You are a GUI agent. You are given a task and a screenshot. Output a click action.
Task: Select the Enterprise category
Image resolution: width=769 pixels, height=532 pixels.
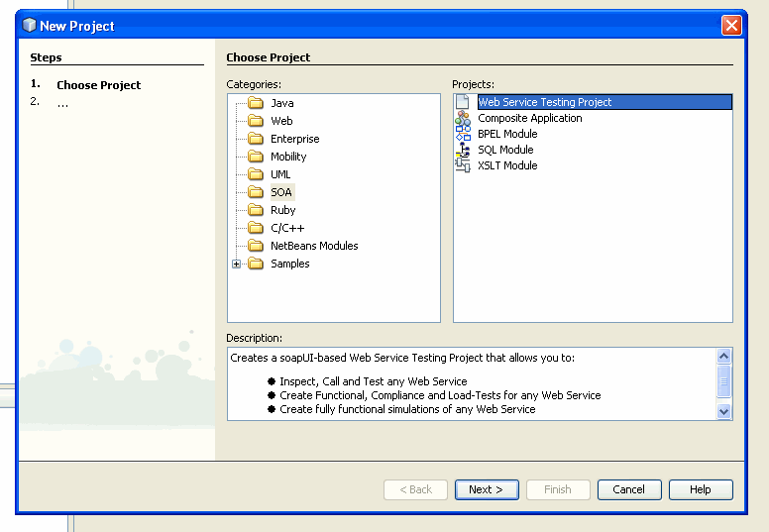pyautogui.click(x=294, y=139)
